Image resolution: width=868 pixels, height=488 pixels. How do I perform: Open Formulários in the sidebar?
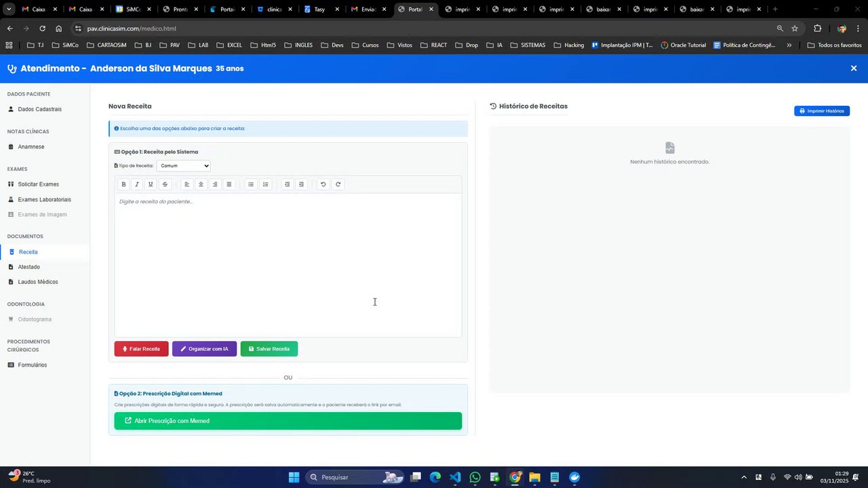click(33, 365)
